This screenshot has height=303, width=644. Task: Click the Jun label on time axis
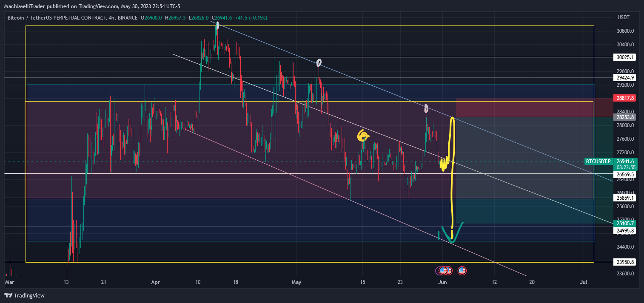[x=443, y=282]
